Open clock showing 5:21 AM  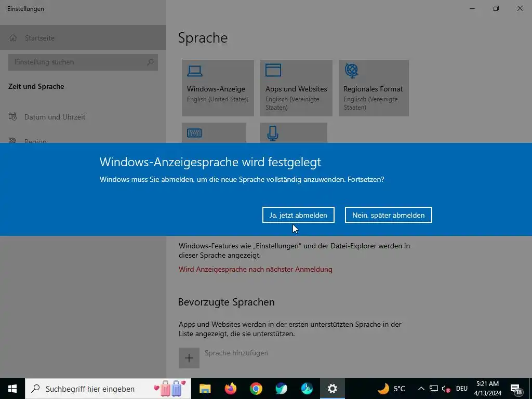[x=487, y=389]
